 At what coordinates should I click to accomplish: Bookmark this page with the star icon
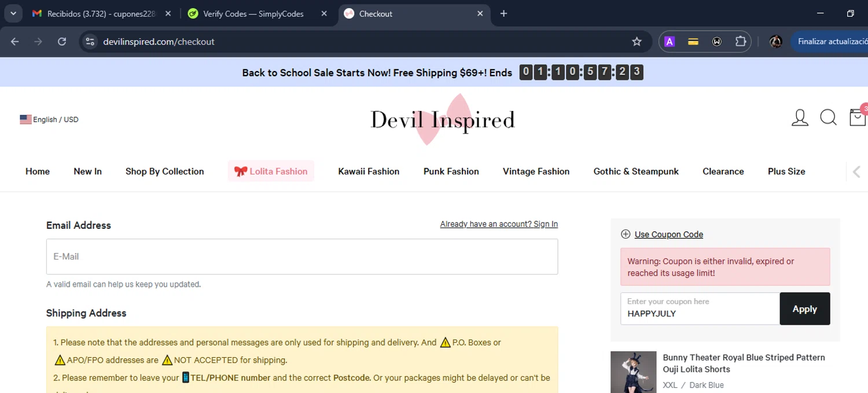637,42
